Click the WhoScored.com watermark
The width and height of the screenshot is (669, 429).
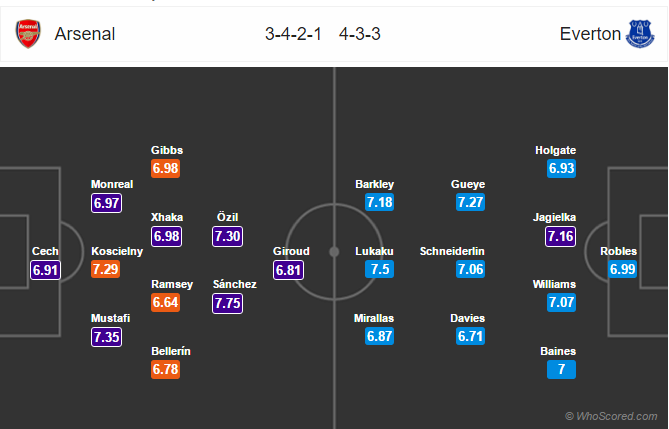[611, 415]
